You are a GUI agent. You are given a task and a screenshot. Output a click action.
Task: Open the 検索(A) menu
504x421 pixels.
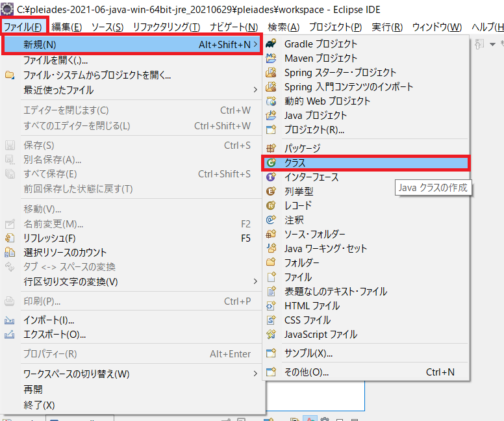click(283, 27)
